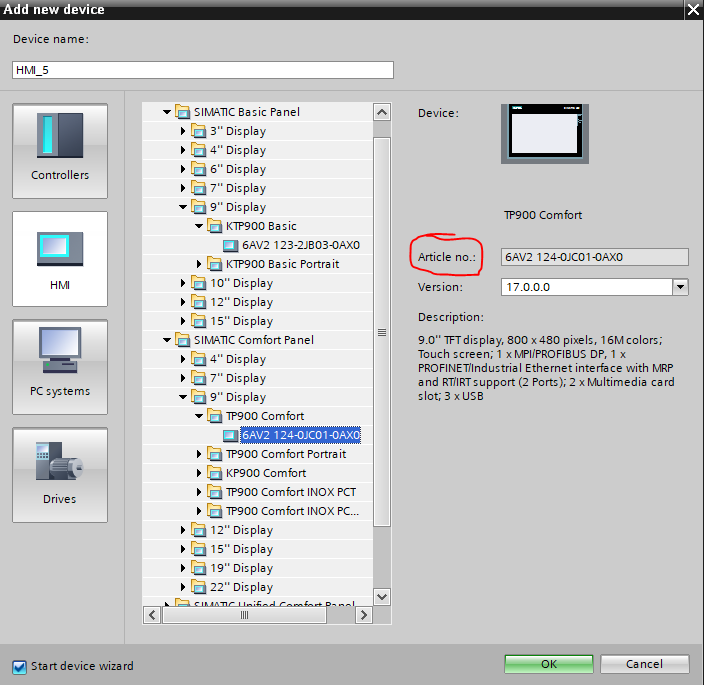Collapse the SIMATIC Comfort Panel node
Image resolution: width=705 pixels, height=685 pixels.
click(x=167, y=340)
